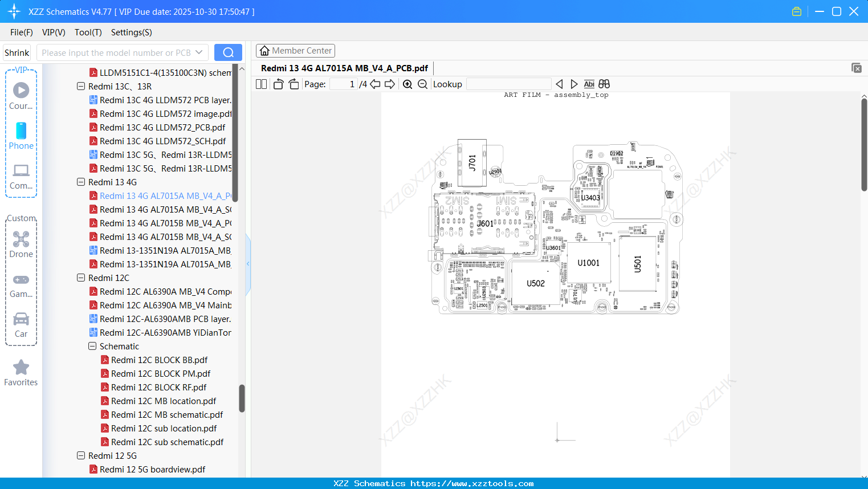Rotate the PDF page counterclockwise

point(278,84)
